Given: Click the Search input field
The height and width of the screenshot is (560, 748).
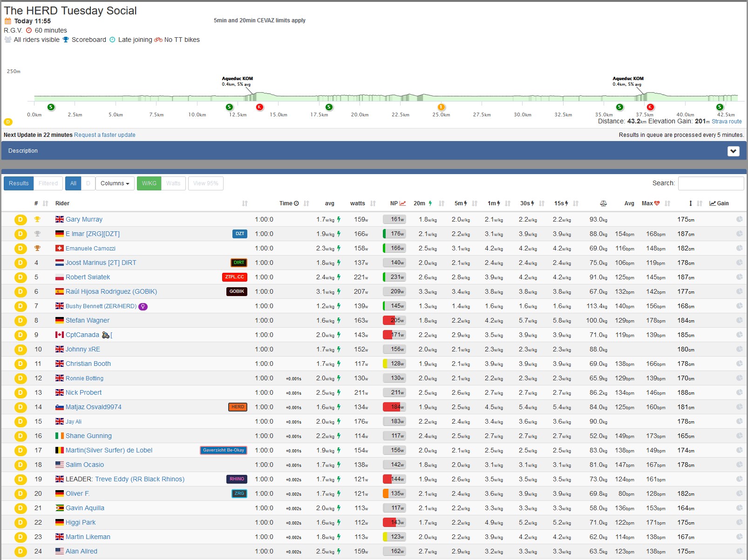Looking at the screenshot, I should pyautogui.click(x=711, y=183).
